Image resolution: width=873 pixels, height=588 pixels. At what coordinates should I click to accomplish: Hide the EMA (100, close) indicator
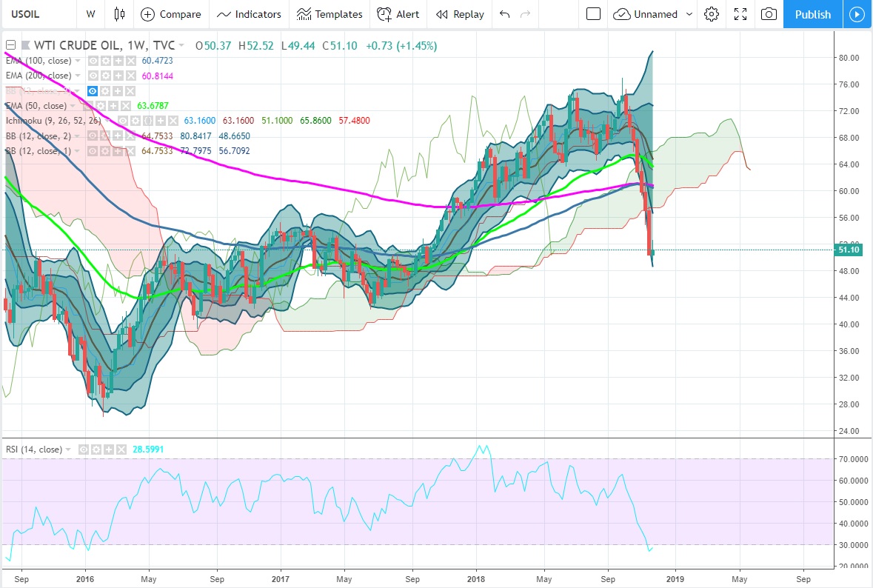pos(93,61)
